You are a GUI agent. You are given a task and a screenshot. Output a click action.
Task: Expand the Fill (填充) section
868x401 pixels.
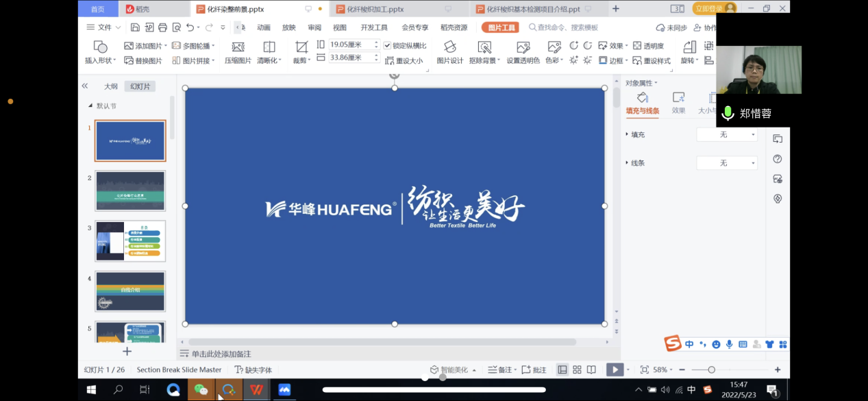click(627, 134)
